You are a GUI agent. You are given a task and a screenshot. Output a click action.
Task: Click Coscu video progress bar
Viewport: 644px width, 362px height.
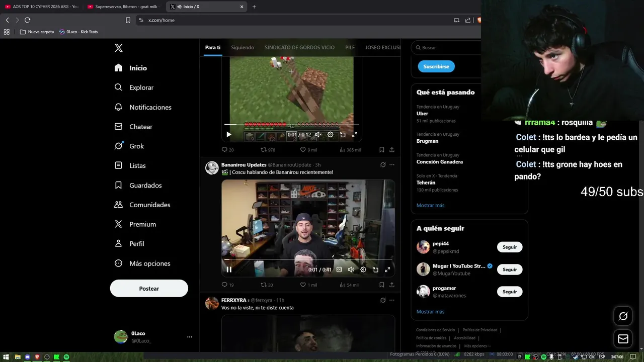308,259
